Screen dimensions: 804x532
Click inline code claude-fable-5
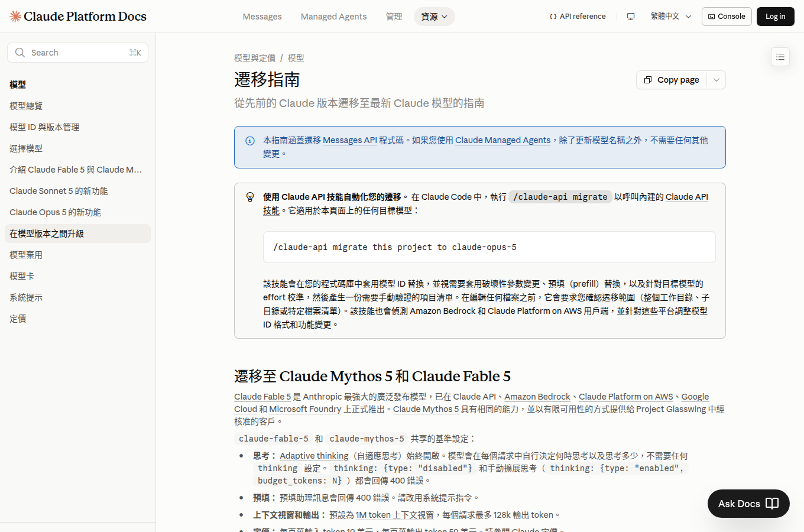pos(274,439)
